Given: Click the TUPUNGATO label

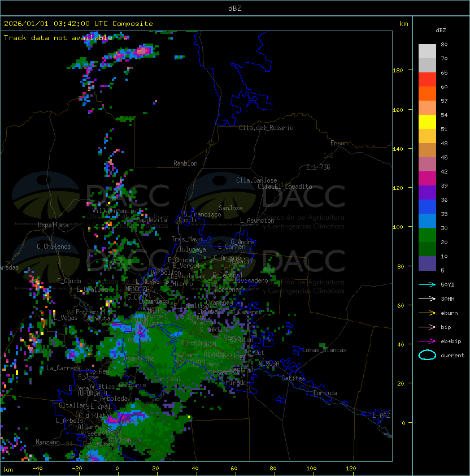Looking at the screenshot, I should (91, 393).
